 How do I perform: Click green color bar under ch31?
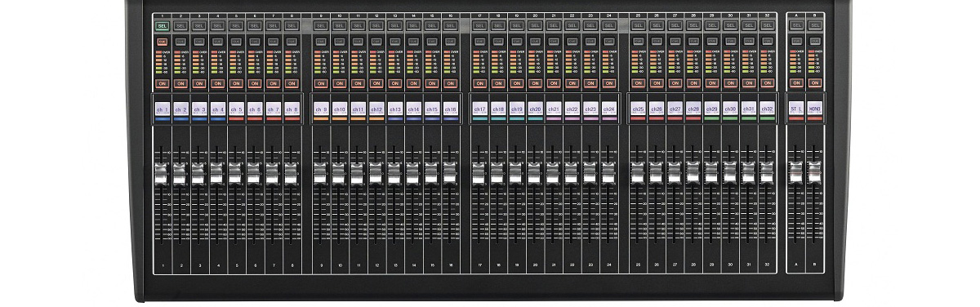[x=749, y=119]
